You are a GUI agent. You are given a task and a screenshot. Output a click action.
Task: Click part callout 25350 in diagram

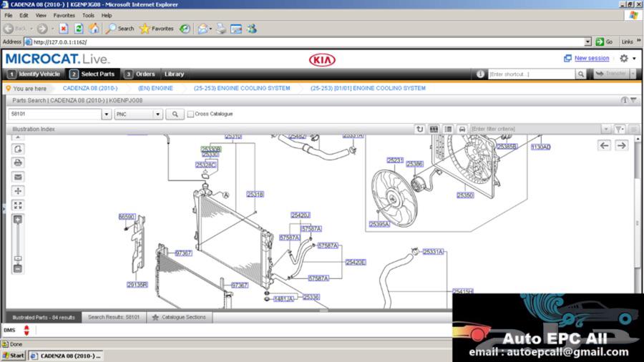465,195
